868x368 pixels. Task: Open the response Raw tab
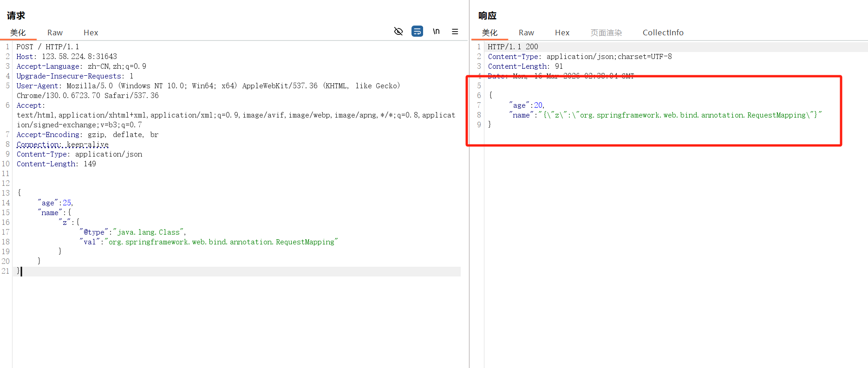(x=526, y=33)
